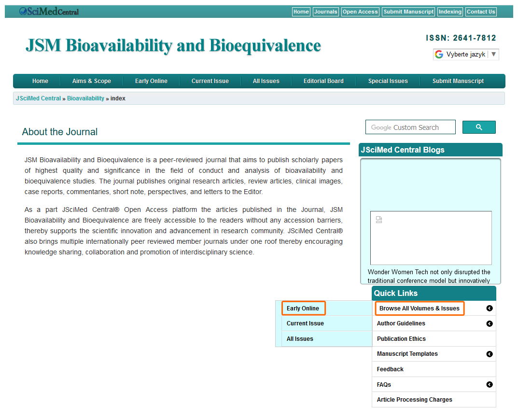Screen dimensions: 518x420
Task: Click the Google G language icon
Action: [439, 55]
